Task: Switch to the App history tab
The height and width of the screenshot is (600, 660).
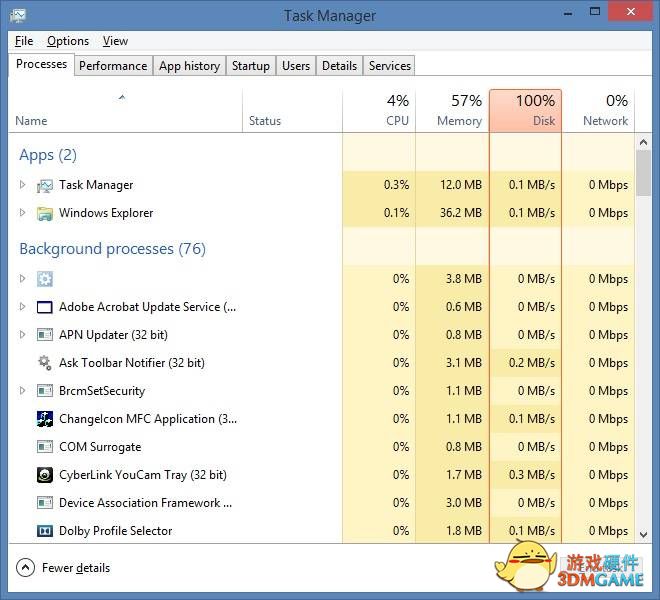Action: click(189, 66)
